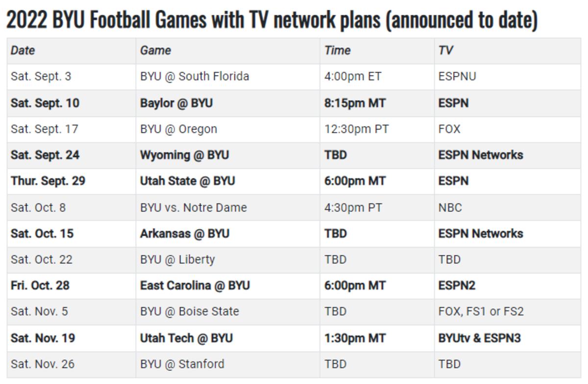Click the Utah State @ BYU entry
Viewport: 588px width, 384px height.
click(x=187, y=181)
